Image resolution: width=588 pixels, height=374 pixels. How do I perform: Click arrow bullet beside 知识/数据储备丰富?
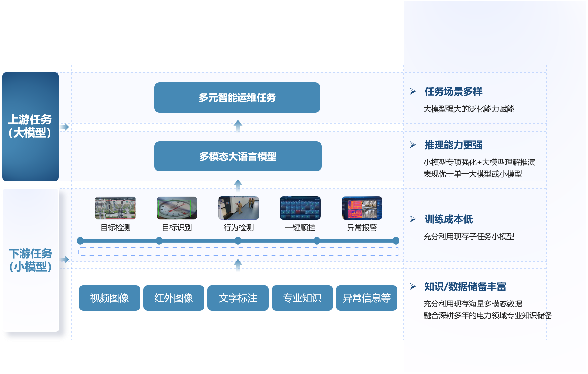[x=413, y=286]
